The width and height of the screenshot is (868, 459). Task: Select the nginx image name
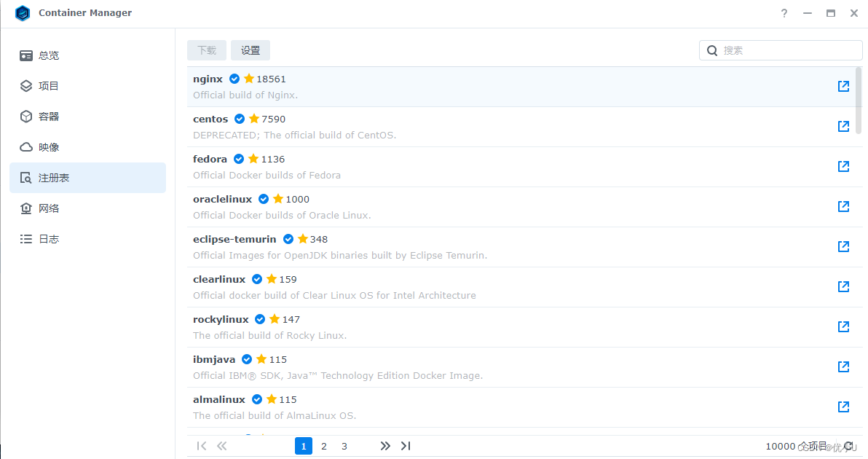click(208, 79)
